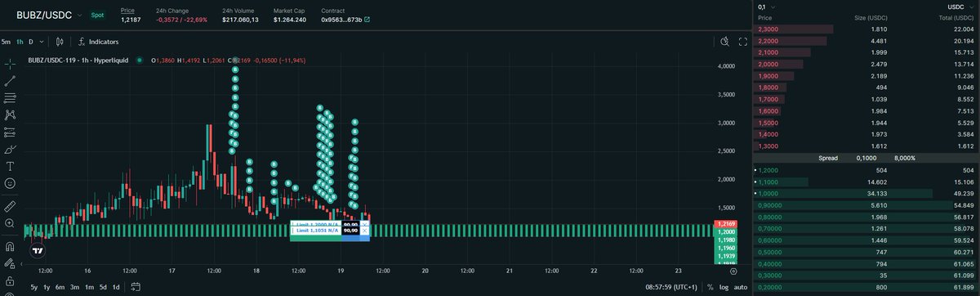Set chart range to 5y
The width and height of the screenshot is (980, 296).
(34, 287)
